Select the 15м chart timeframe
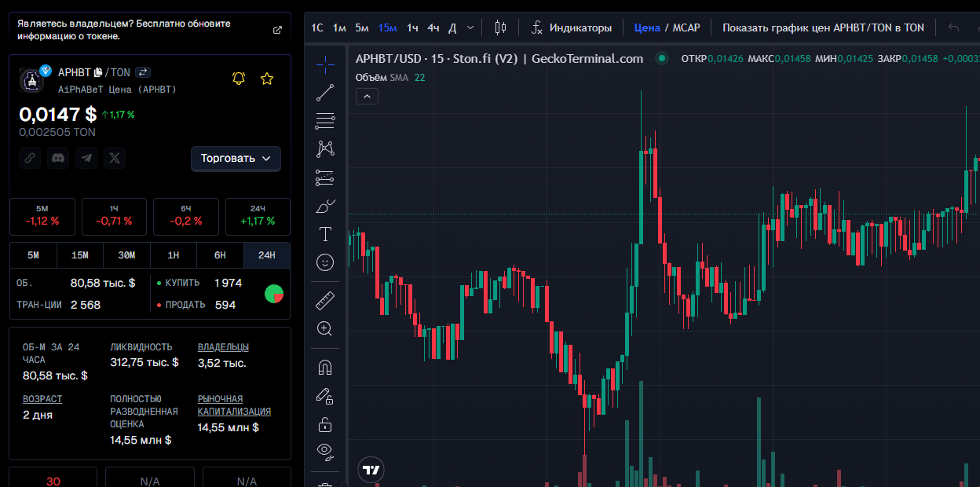980x487 pixels. 388,27
